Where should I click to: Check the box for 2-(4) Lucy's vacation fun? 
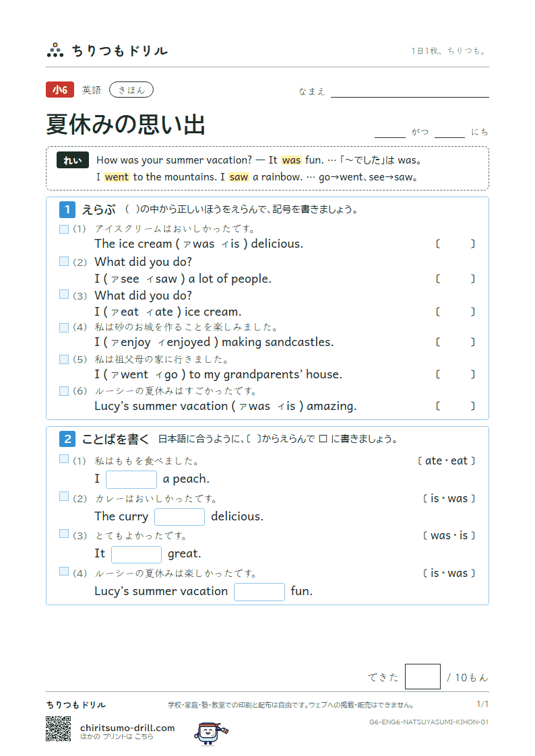coord(64,571)
